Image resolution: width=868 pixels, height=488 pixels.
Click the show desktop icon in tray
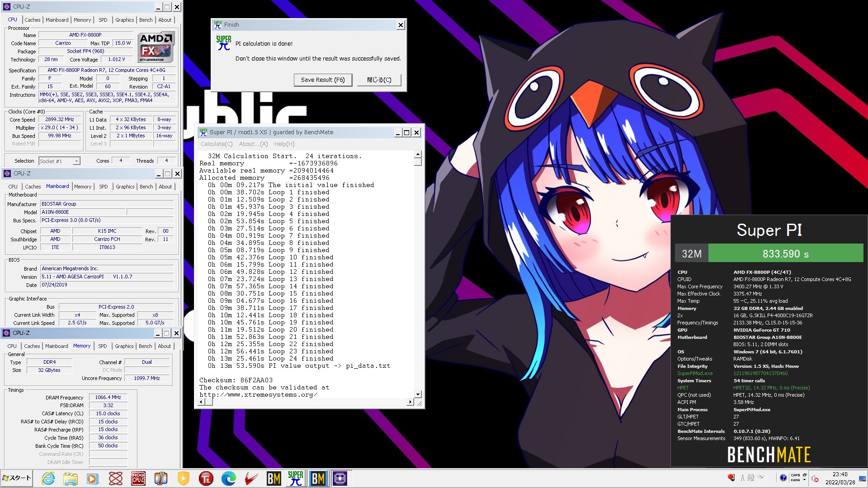863,479
